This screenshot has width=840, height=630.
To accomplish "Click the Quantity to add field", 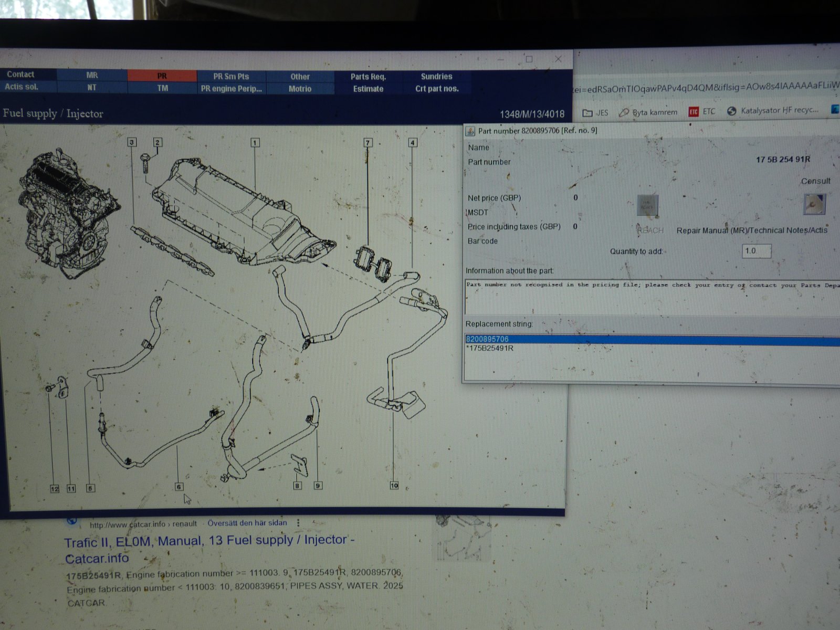I will 757,251.
